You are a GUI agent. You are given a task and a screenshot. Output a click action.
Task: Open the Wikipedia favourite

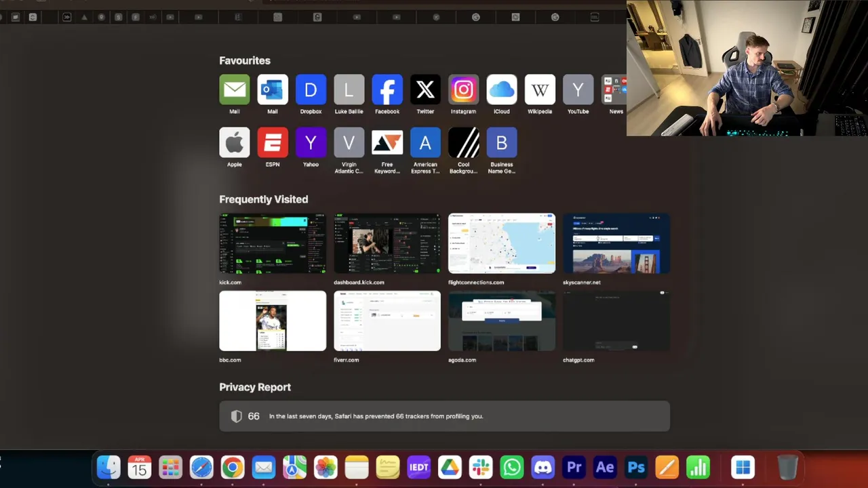[540, 89]
